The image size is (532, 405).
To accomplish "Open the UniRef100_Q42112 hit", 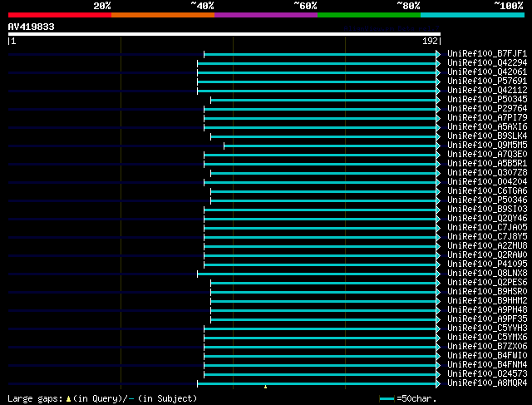I will 487,91.
